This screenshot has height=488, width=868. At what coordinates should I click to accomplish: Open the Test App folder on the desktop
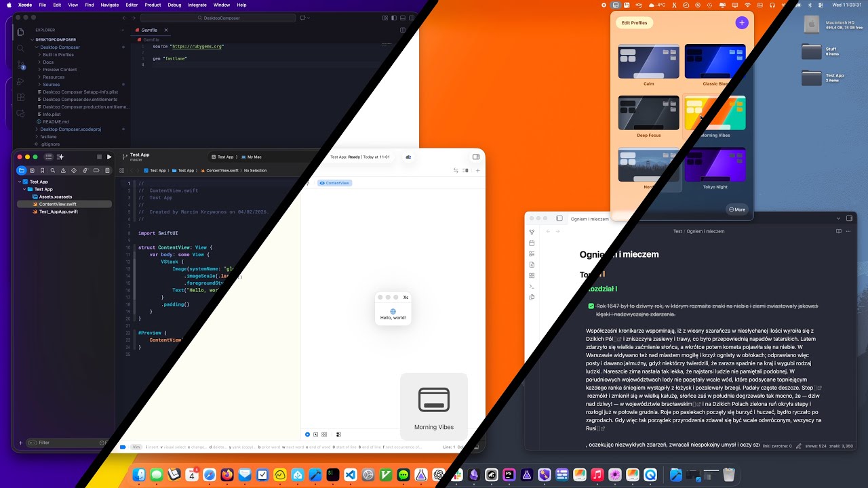[x=812, y=78]
